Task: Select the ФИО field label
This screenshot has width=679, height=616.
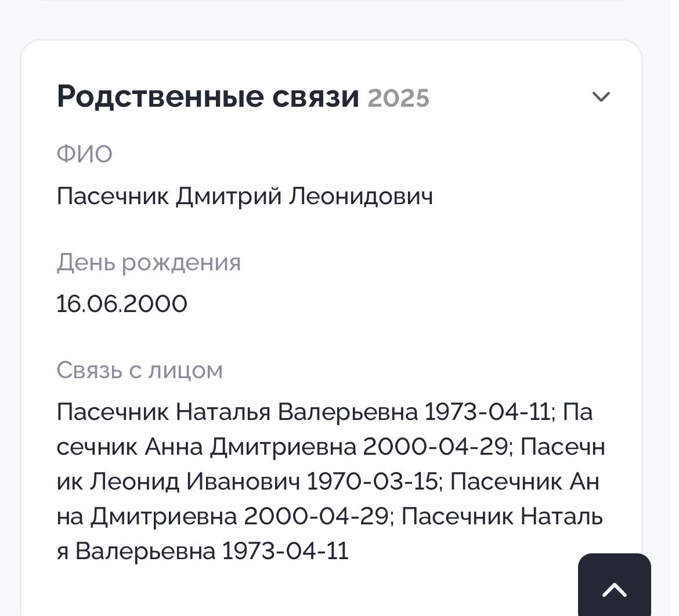Action: [84, 153]
